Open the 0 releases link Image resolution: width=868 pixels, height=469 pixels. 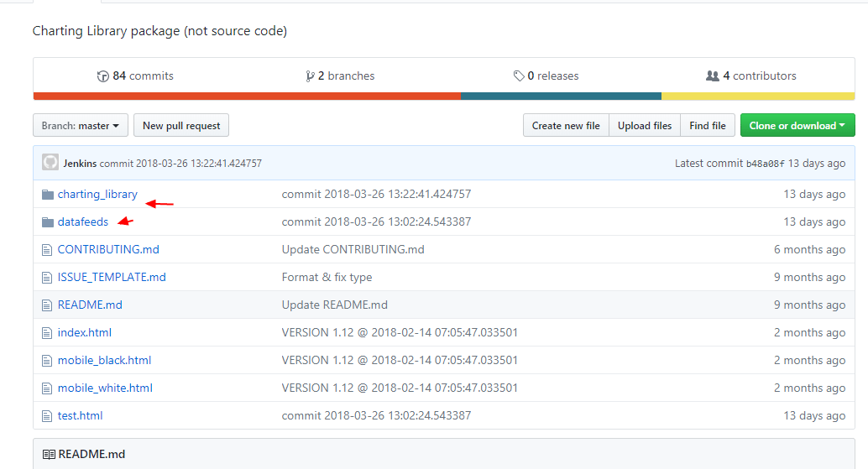(x=546, y=76)
